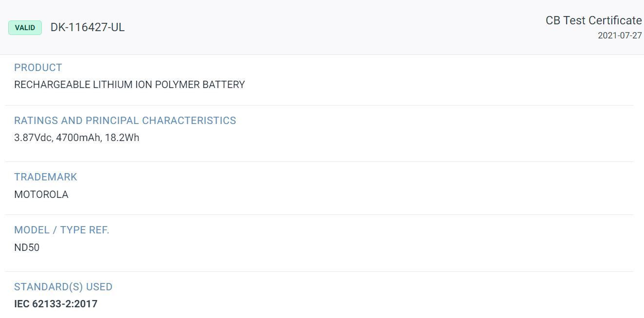Screen dimensions: 644x318
Task: Select the MOTOROLA trademark value
Action: pyautogui.click(x=41, y=194)
